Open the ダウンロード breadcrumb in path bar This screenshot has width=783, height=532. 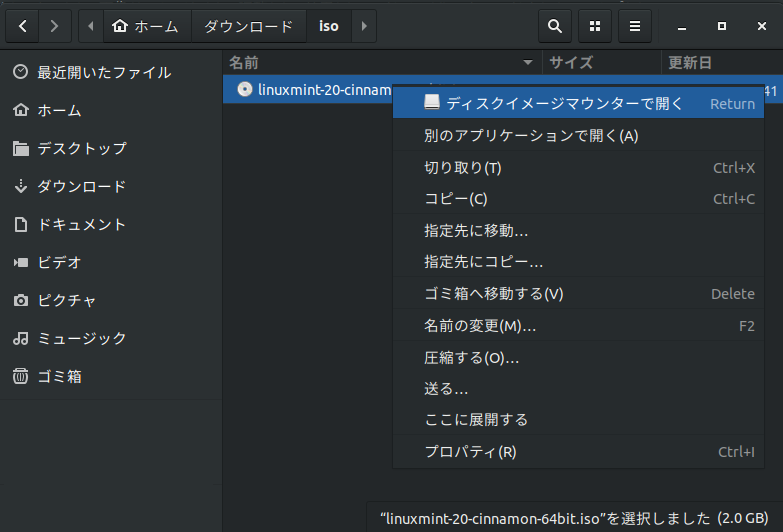[x=248, y=26]
